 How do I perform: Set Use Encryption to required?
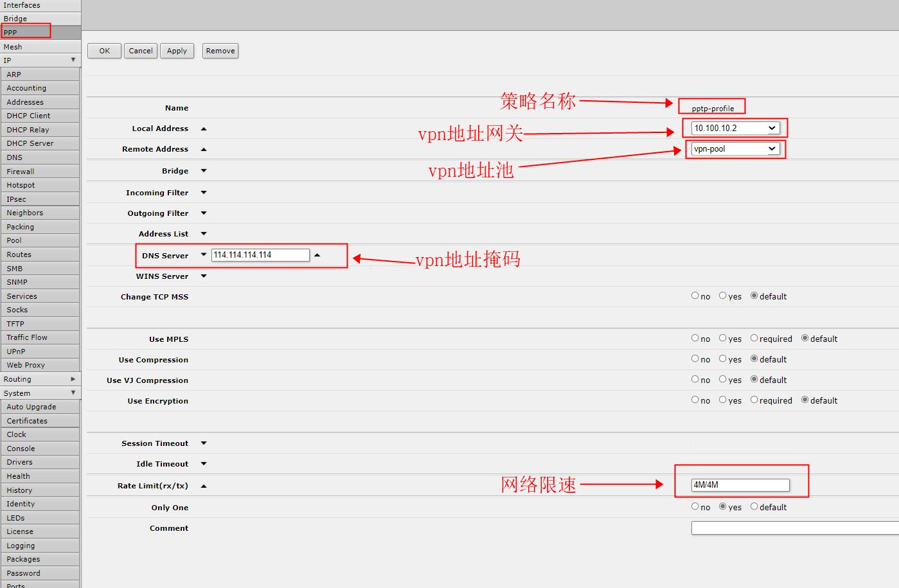click(754, 400)
